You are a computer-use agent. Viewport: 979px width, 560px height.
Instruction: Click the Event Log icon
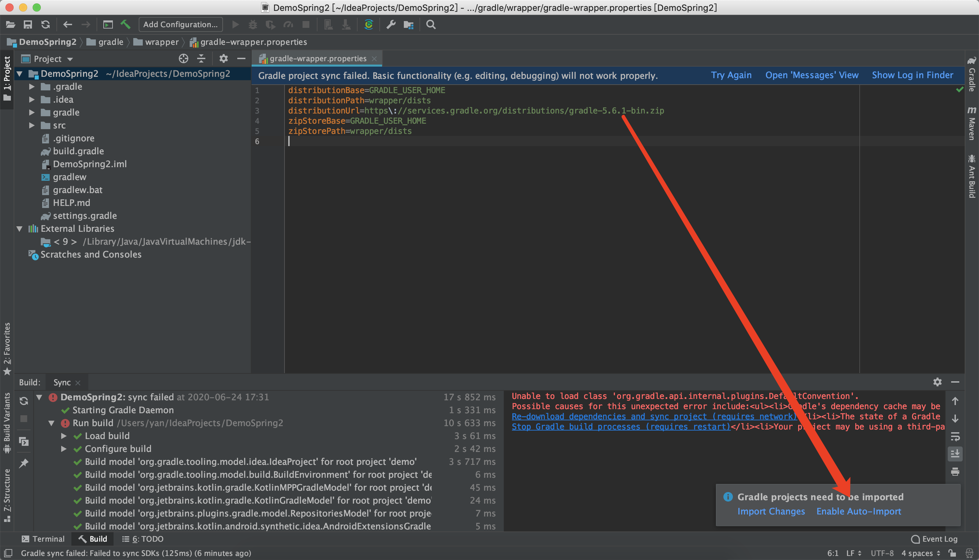pyautogui.click(x=916, y=539)
